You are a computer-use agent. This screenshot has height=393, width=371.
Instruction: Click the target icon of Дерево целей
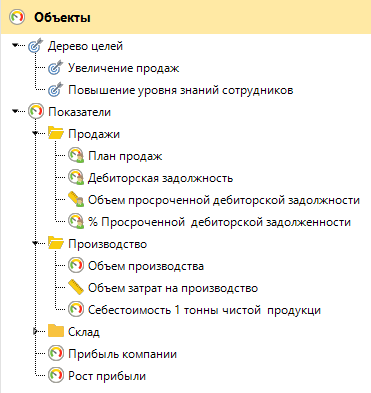[36, 46]
